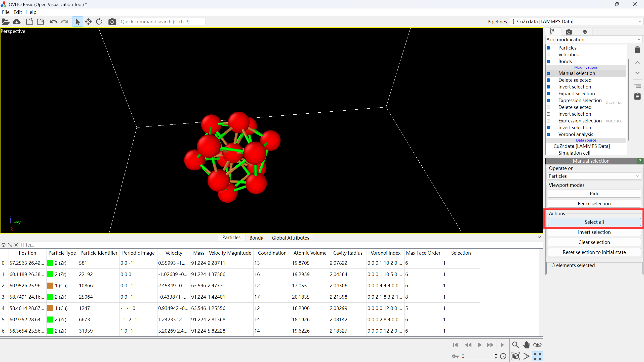Expand the Operate on Particles combo box
644x362 pixels.
pyautogui.click(x=594, y=176)
